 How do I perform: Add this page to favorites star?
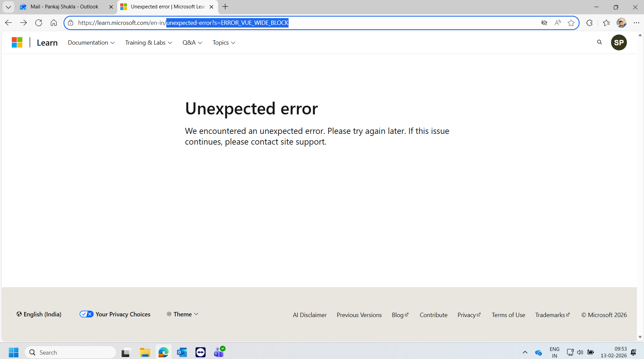[571, 23]
